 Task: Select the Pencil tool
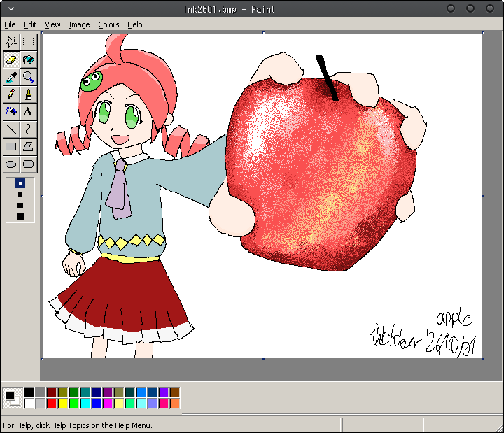point(11,94)
